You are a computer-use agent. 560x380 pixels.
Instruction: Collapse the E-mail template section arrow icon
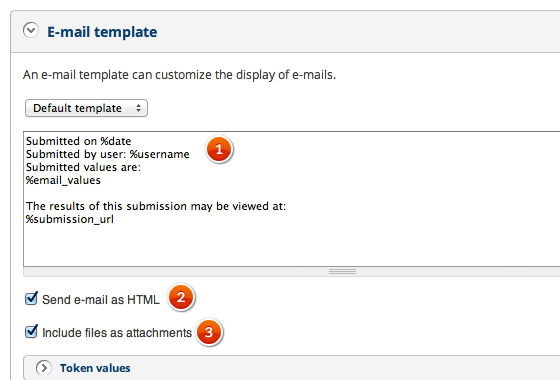click(31, 30)
